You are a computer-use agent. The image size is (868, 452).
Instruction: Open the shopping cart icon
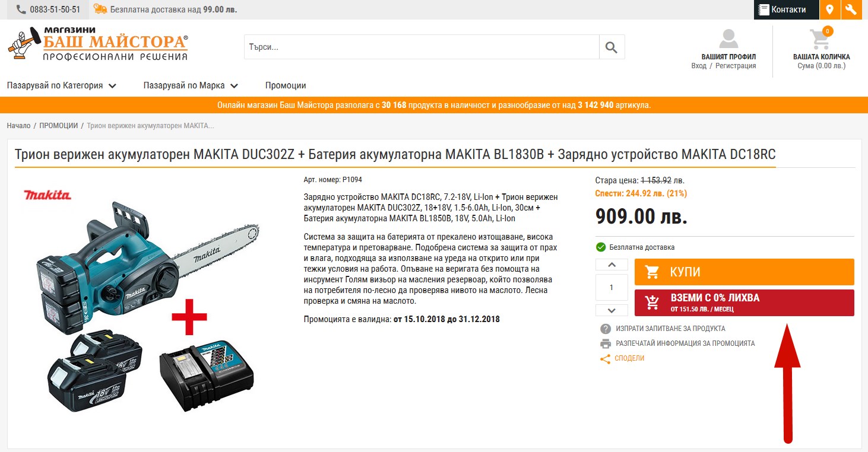click(820, 39)
